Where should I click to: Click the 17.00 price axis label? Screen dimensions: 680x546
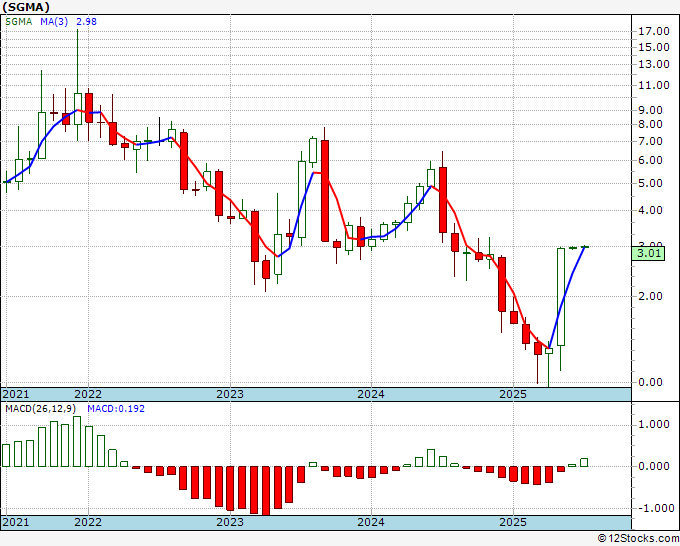point(654,31)
